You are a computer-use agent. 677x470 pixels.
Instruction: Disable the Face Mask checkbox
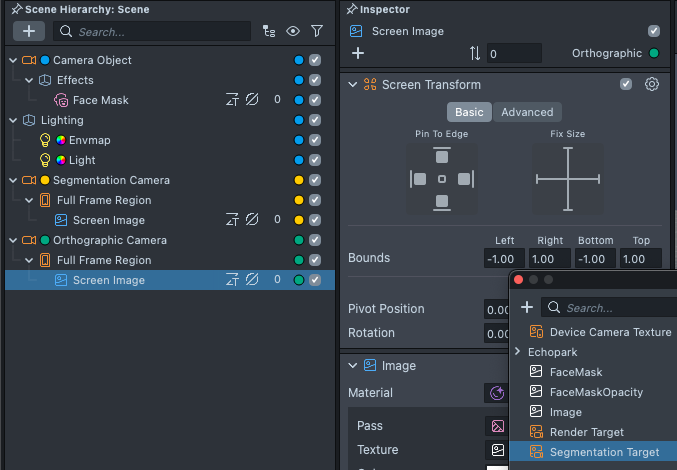click(315, 100)
